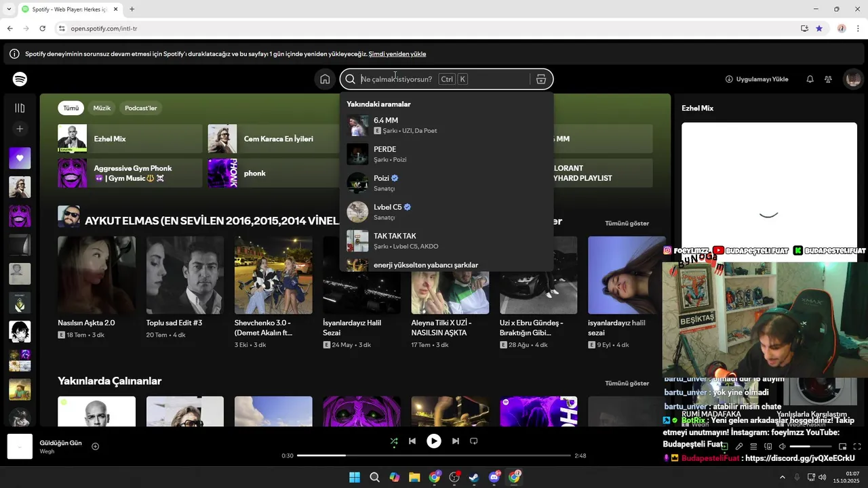Select the Tümü filter chip
This screenshot has width=868, height=488.
coord(71,108)
